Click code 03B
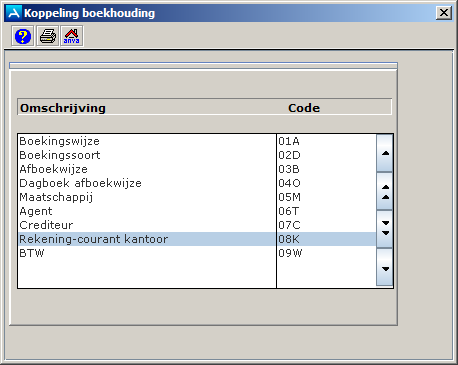The width and height of the screenshot is (458, 365). pos(289,169)
